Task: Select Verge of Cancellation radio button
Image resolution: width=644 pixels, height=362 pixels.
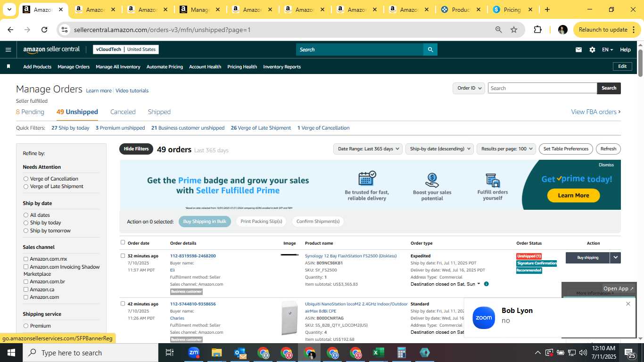Action: (x=26, y=179)
